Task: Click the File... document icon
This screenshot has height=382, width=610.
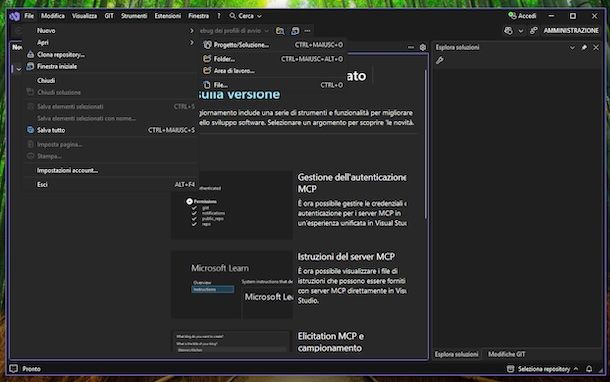Action: click(207, 85)
